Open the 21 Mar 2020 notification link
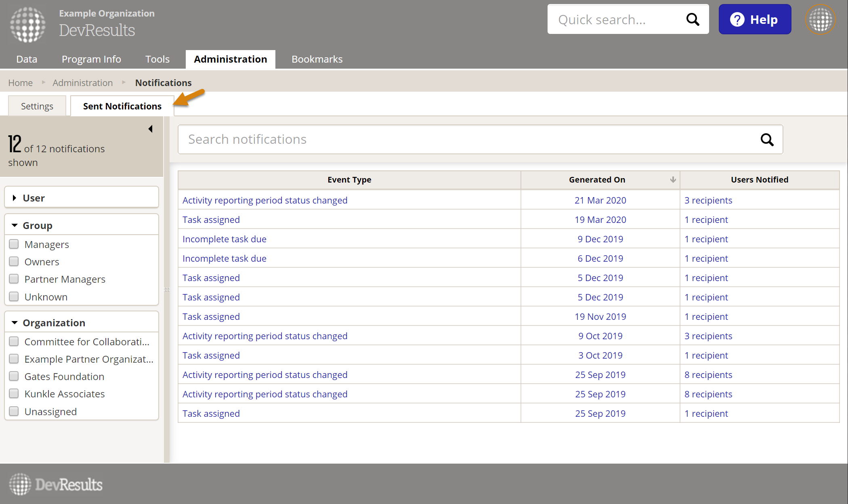Screen dimensions: 848x504 (x=600, y=200)
